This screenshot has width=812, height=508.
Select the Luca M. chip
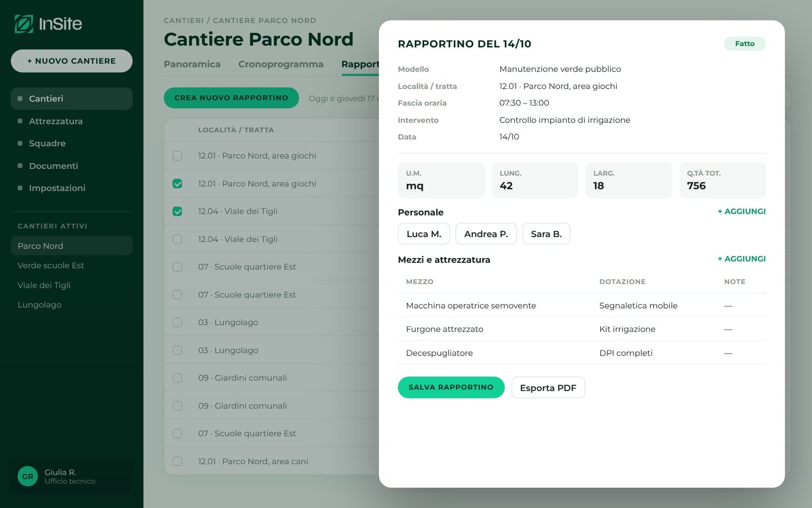coord(424,234)
